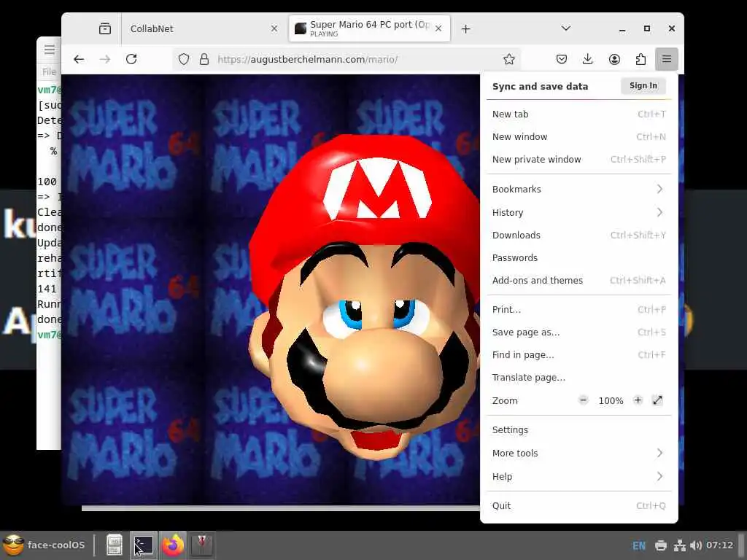The image size is (747, 560).
Task: Maximize the Firefox window
Action: click(x=647, y=28)
